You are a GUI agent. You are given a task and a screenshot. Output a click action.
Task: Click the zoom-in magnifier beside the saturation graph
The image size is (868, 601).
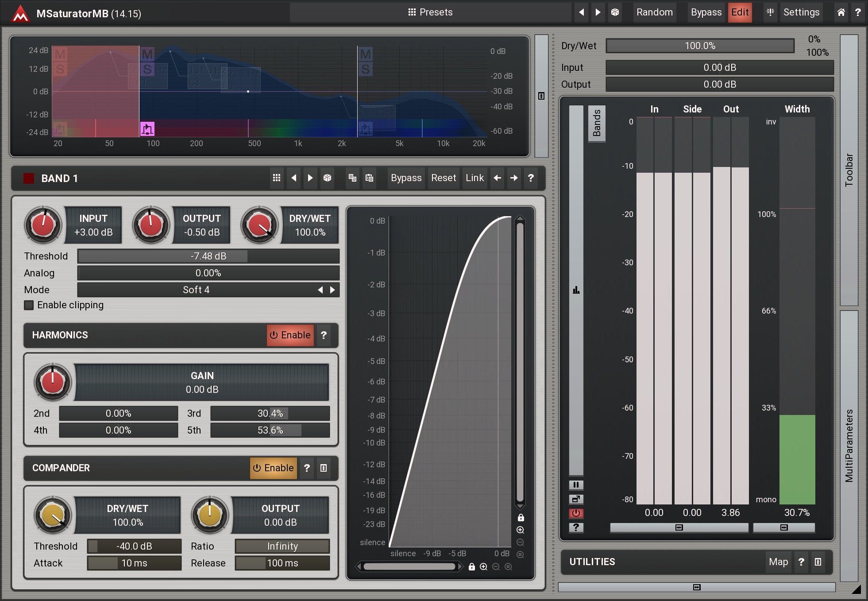coord(520,530)
